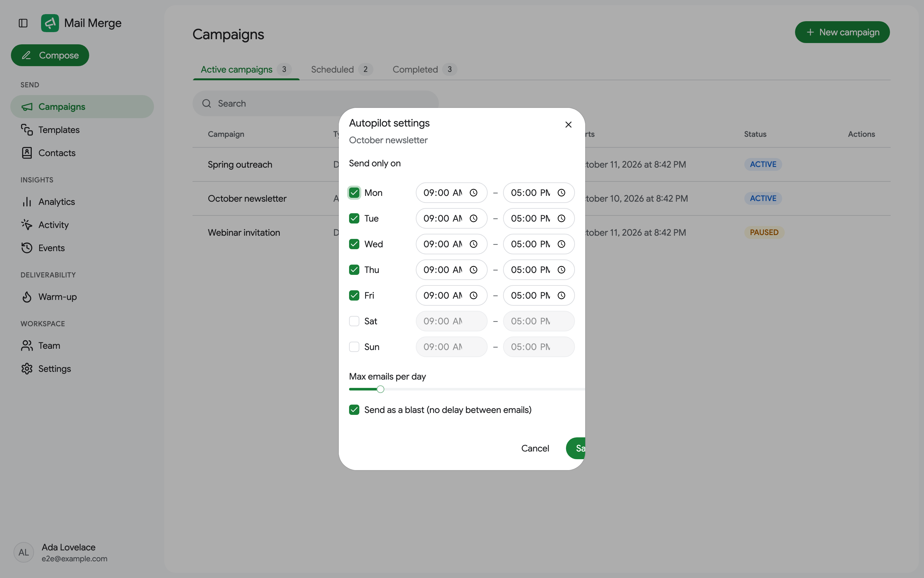Click Mon start time 09:00 AM field

[451, 193]
